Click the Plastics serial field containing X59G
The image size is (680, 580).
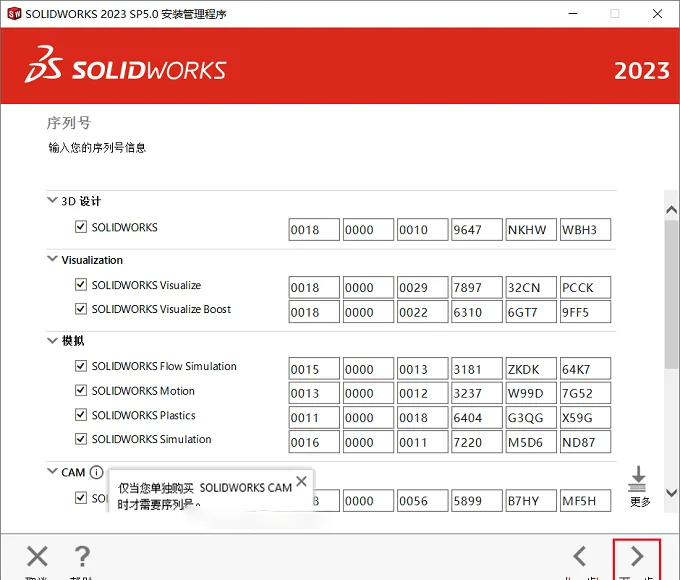pos(585,417)
